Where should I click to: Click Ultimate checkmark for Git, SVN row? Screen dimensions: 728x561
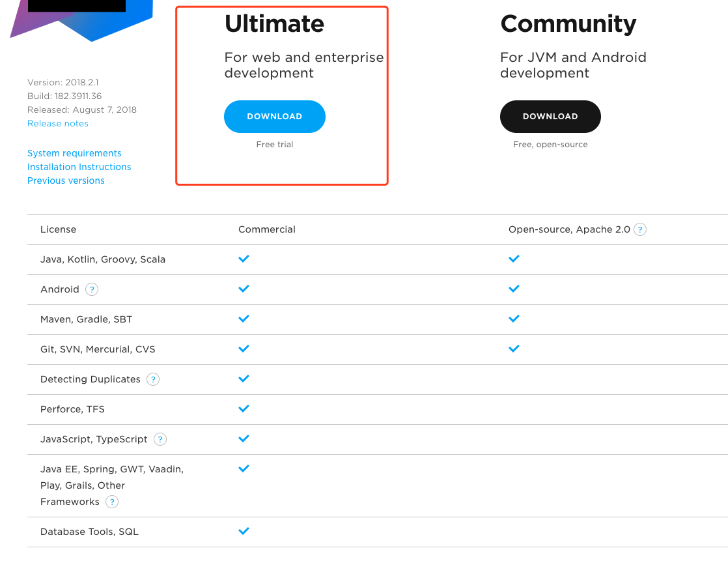coord(244,349)
